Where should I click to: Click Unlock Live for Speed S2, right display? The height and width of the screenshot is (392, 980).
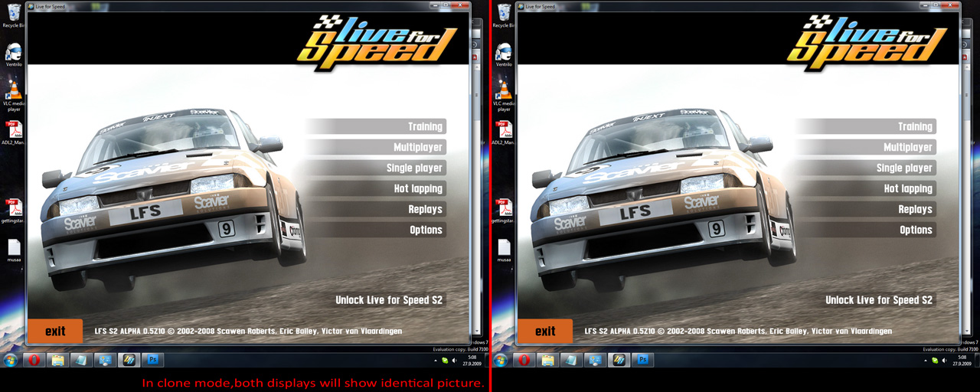[880, 300]
